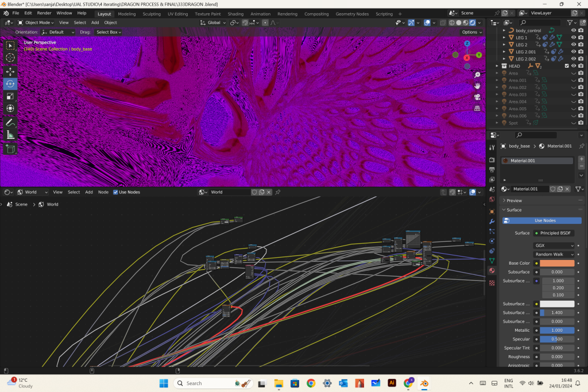Switch to the Geometry Nodes workspace tab
This screenshot has width=588, height=392.
(352, 14)
